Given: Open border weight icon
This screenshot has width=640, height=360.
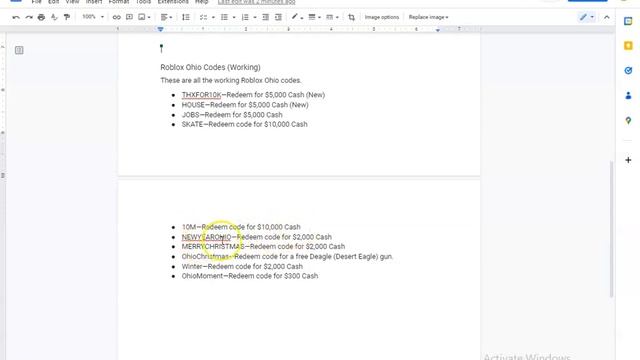Looking at the screenshot, I should click(x=312, y=17).
